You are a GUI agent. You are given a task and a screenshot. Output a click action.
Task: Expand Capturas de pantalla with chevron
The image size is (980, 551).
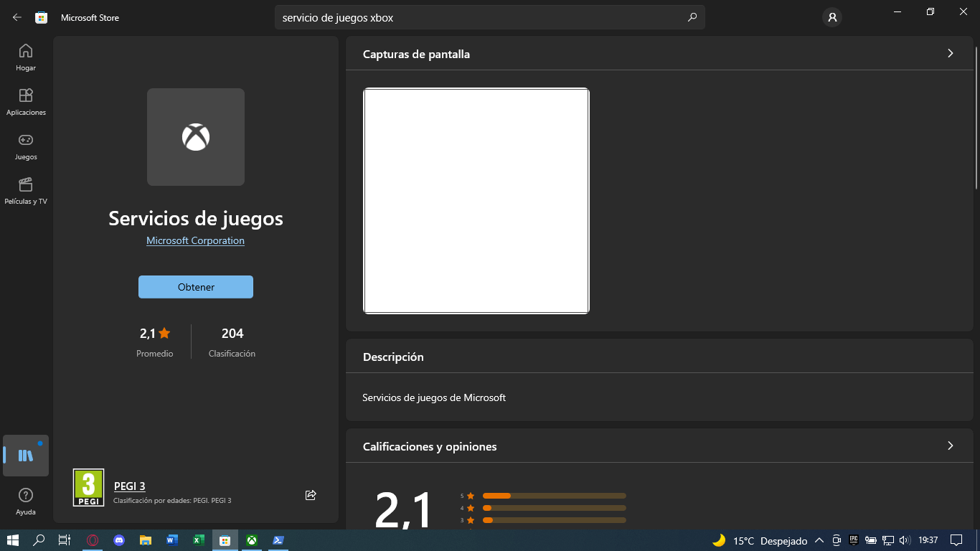coord(951,53)
